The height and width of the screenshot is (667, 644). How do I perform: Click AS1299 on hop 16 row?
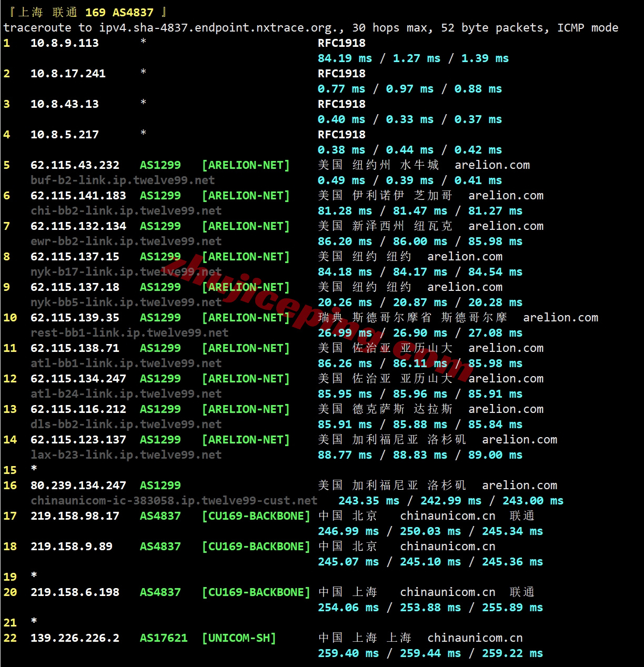tap(160, 486)
